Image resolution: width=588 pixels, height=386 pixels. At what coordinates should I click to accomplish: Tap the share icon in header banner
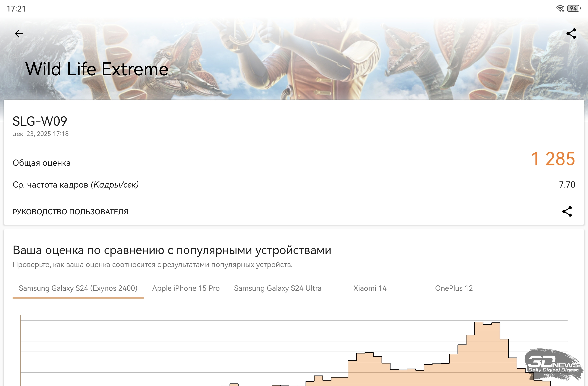point(571,34)
